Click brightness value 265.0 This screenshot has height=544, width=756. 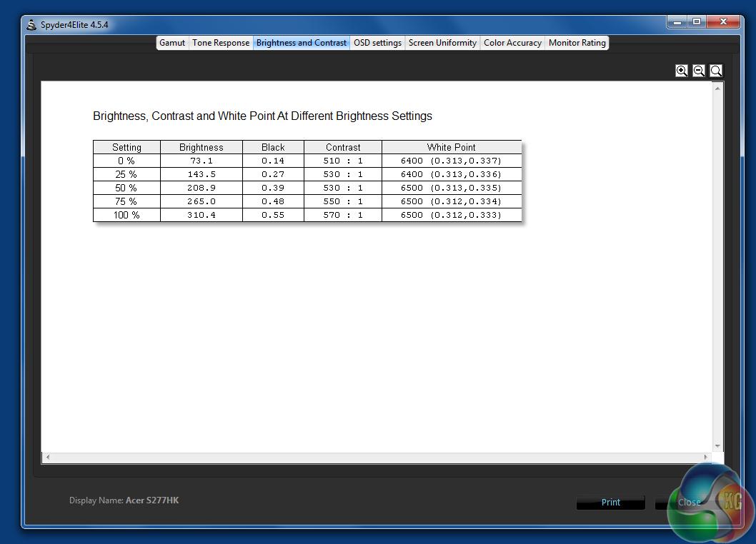click(202, 201)
